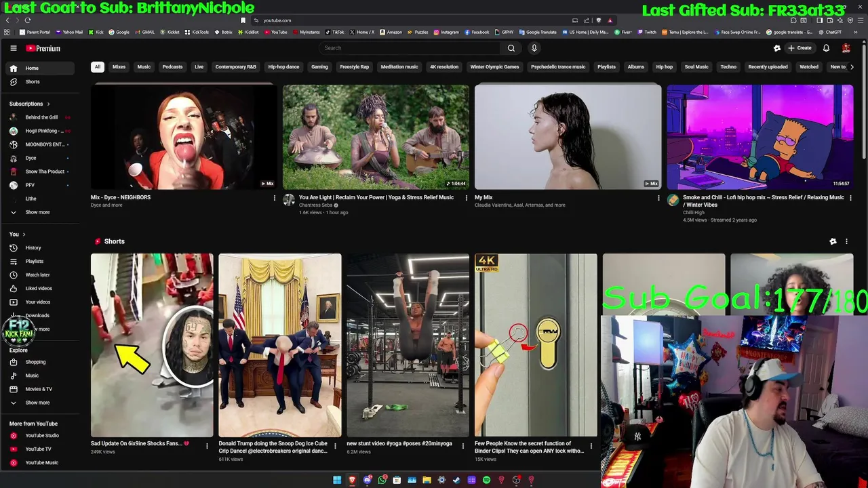Open options for Mix Dyce NEIGHBORS
Image resolution: width=868 pixels, height=488 pixels.
(274, 198)
